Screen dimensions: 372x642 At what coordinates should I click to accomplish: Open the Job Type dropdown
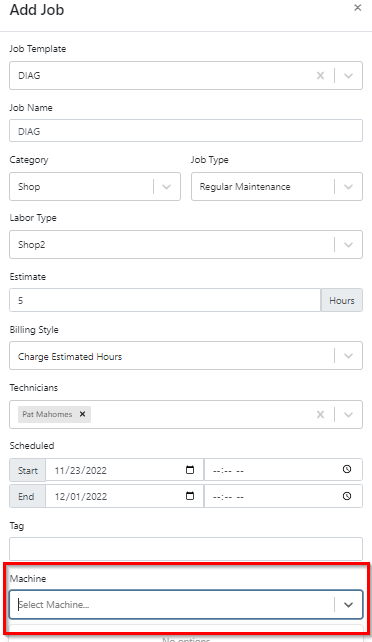[x=277, y=187]
